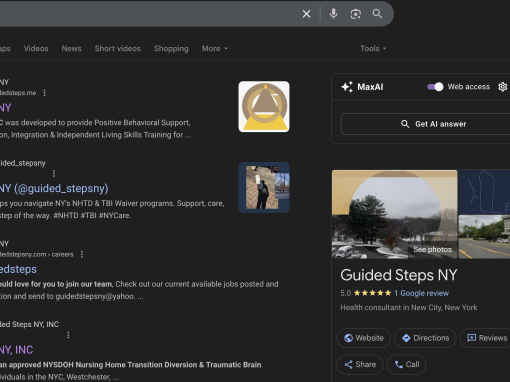This screenshot has width=510, height=382.
Task: Clear the search box with X icon
Action: [x=306, y=14]
